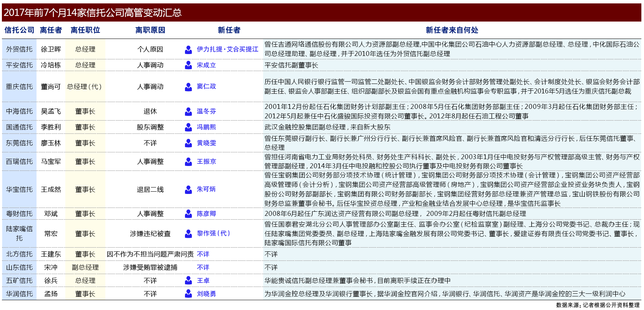Click person icon beside 窦仁政
The width and height of the screenshot is (644, 310).
[188, 87]
